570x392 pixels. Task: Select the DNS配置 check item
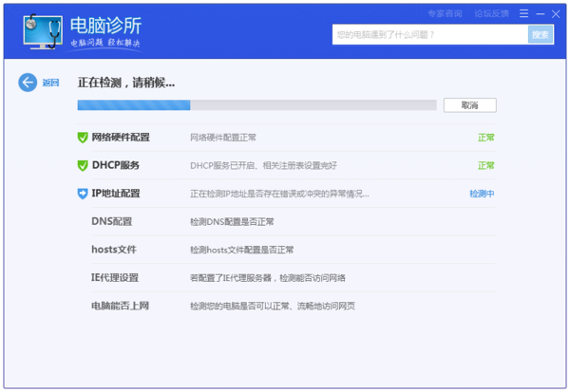[112, 221]
